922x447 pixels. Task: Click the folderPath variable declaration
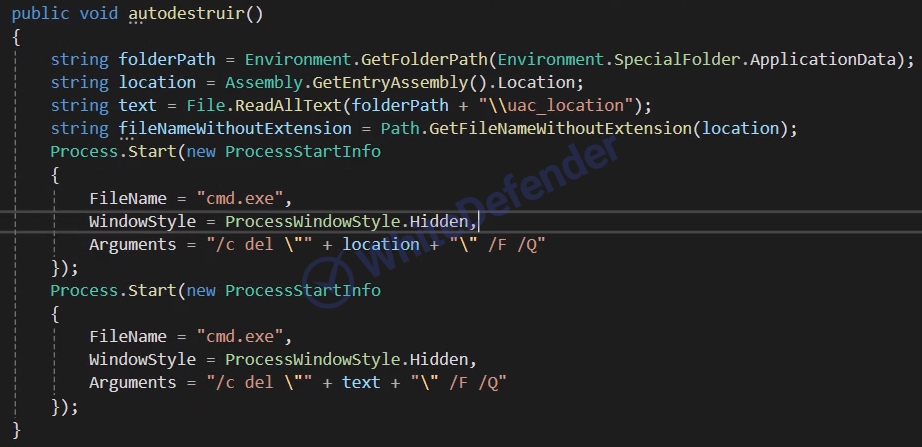167,59
